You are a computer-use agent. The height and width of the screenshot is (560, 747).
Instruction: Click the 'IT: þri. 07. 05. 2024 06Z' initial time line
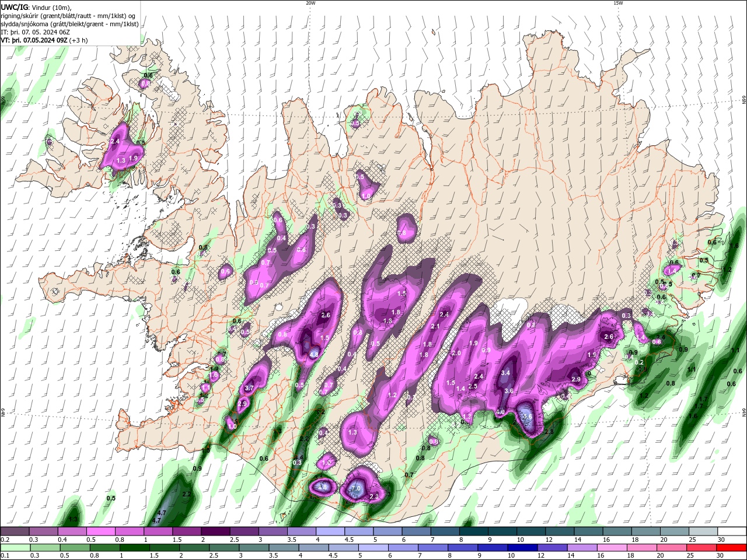click(x=36, y=32)
